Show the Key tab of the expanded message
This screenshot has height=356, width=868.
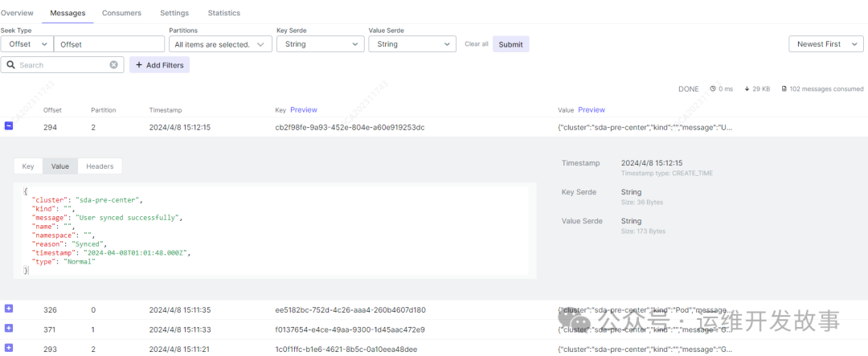(28, 166)
